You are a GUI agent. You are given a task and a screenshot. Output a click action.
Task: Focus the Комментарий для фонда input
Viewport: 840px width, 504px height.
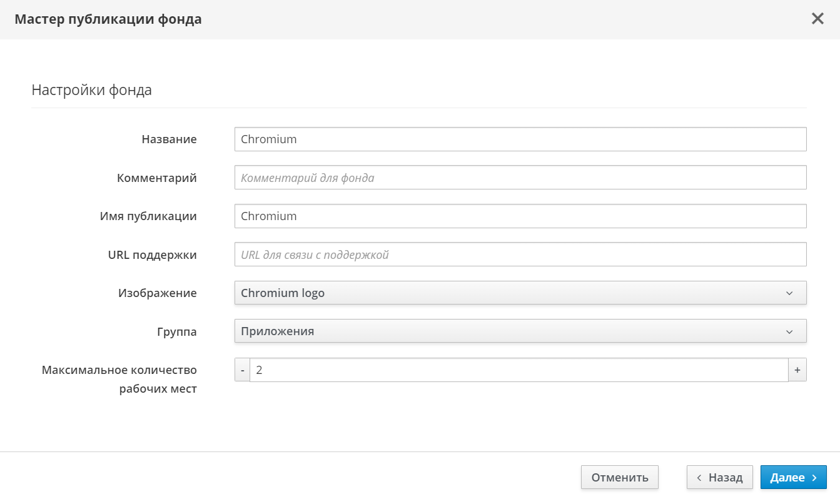(x=520, y=178)
